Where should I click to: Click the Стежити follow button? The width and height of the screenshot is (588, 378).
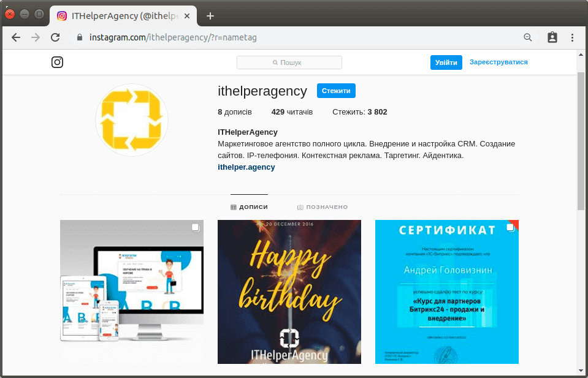336,91
